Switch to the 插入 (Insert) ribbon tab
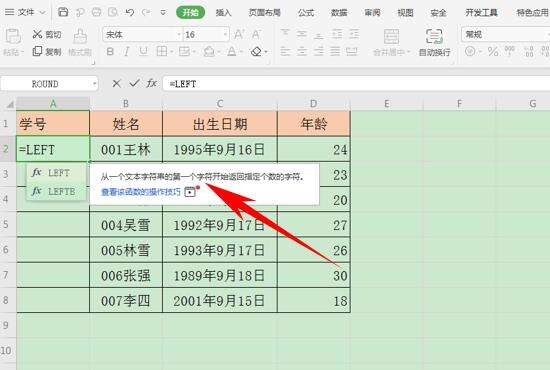Image resolution: width=550 pixels, height=370 pixels. tap(223, 13)
